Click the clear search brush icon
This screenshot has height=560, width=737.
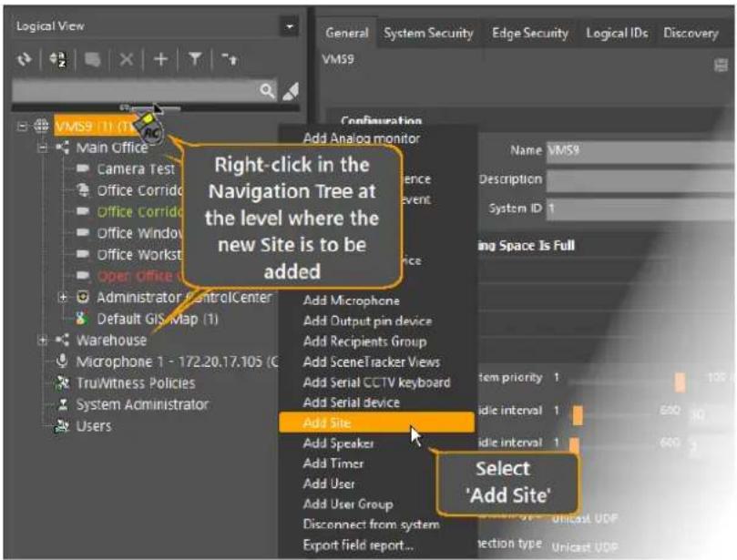coord(291,91)
